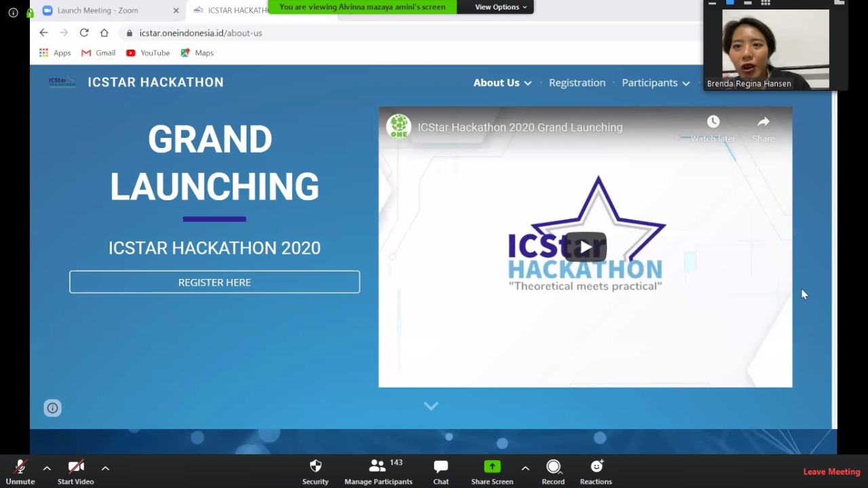The image size is (868, 488).
Task: Click the scroll-down chevron below the hero
Action: pyautogui.click(x=431, y=406)
